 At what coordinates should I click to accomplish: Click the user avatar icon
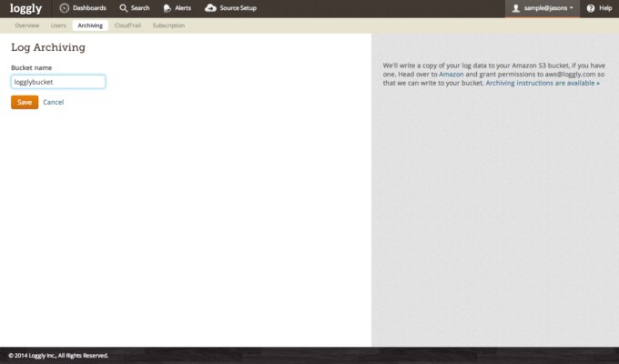(x=516, y=8)
